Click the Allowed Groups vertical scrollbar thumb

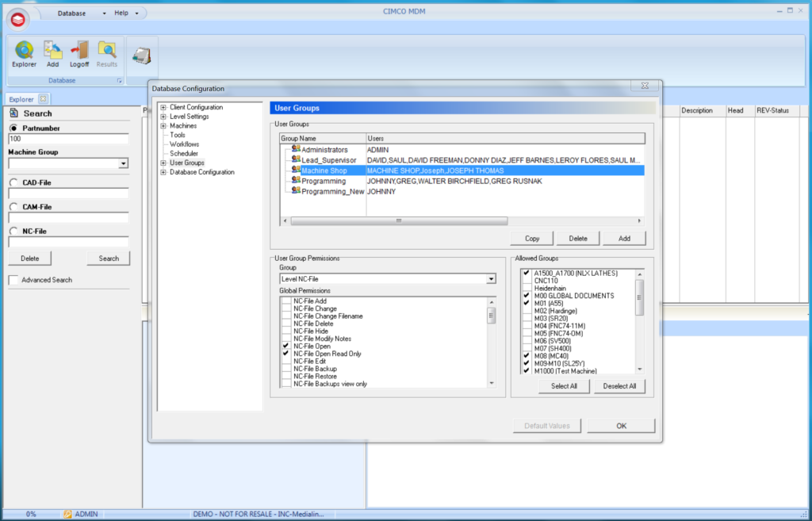[640, 297]
